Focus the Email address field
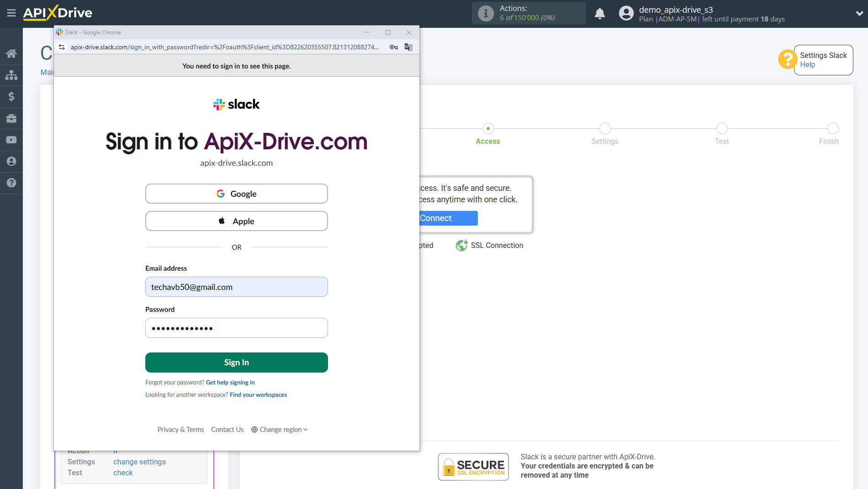The width and height of the screenshot is (868, 489). click(x=236, y=287)
